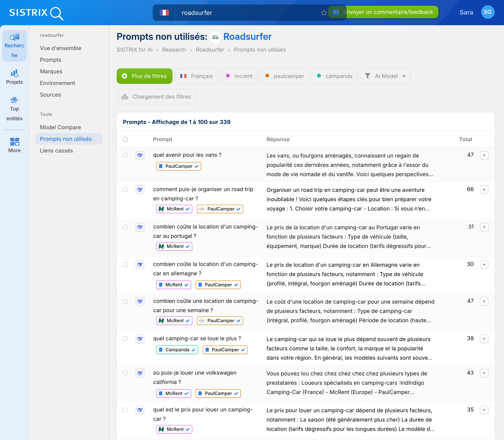Expand details for the 'quel avenir pour les vans ?' row
The width and height of the screenshot is (504, 440).
coord(484,155)
